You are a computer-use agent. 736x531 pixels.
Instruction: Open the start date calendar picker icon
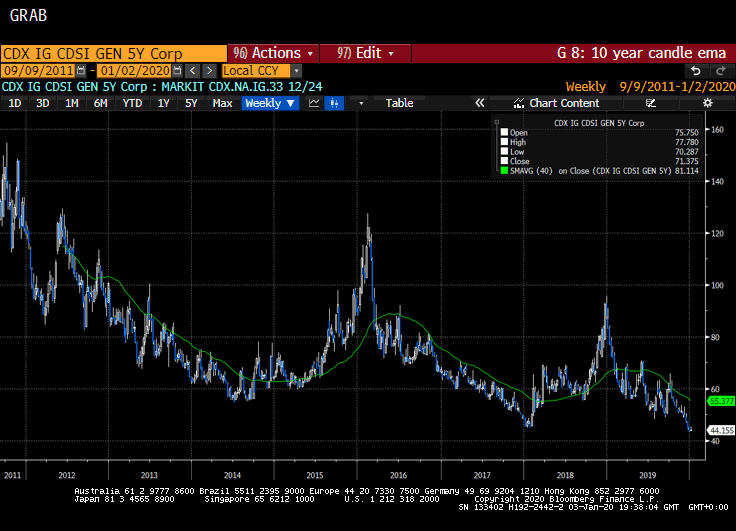tap(81, 70)
